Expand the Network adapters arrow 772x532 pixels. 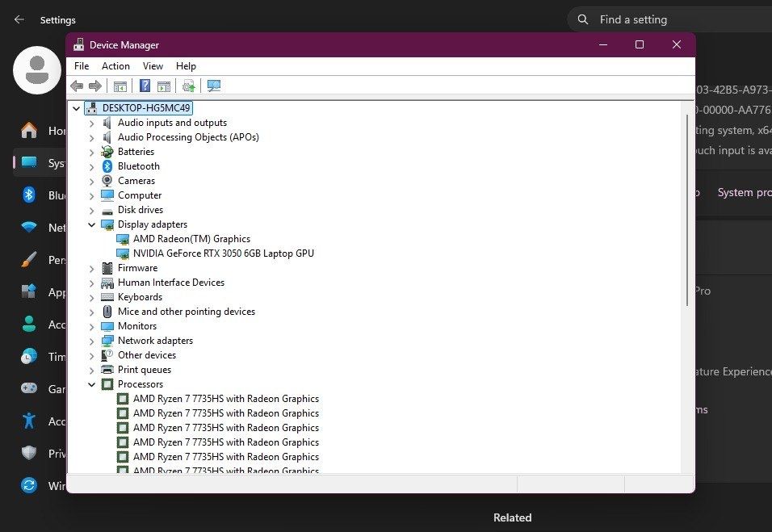coord(91,341)
